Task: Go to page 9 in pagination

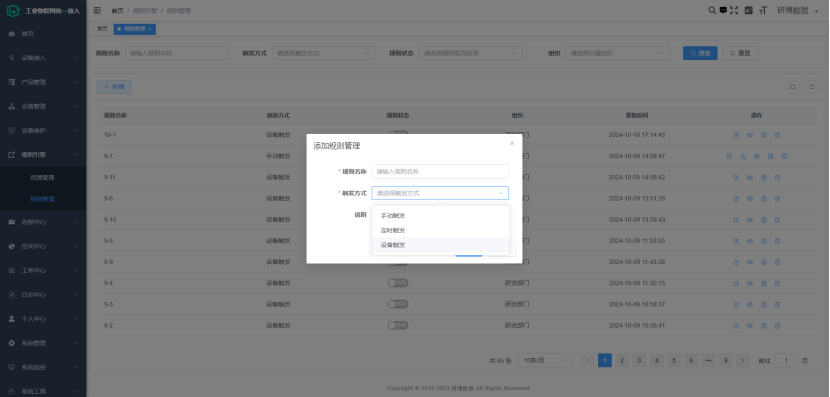Action: tap(725, 360)
